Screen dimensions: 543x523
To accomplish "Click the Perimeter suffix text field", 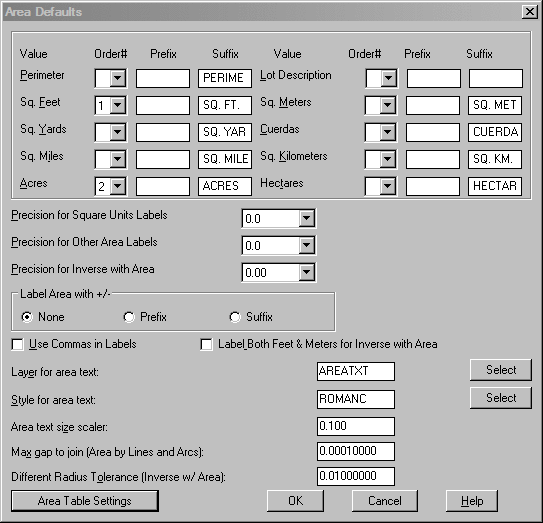I will 225,78.
